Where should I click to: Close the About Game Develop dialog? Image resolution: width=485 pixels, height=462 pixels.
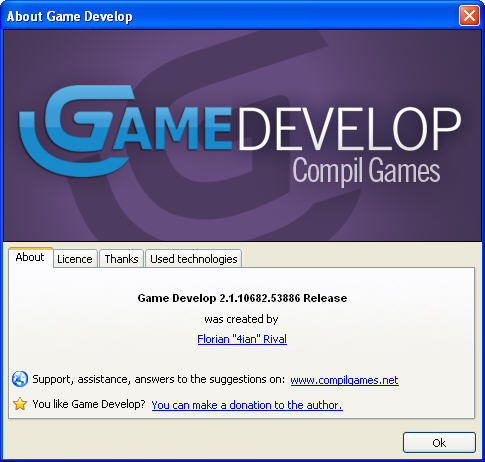coord(469,15)
